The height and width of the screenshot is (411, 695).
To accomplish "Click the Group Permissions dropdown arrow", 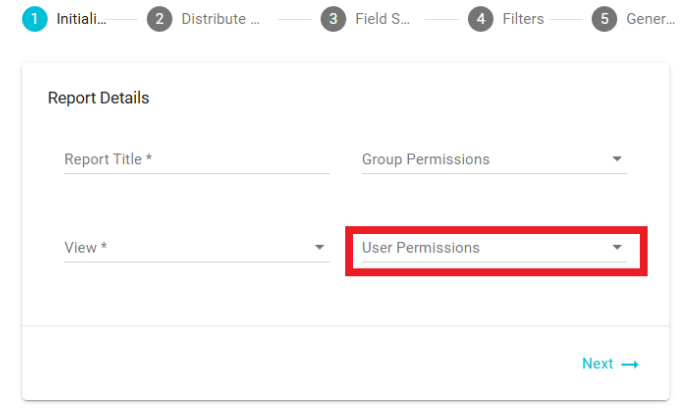I will [x=617, y=159].
